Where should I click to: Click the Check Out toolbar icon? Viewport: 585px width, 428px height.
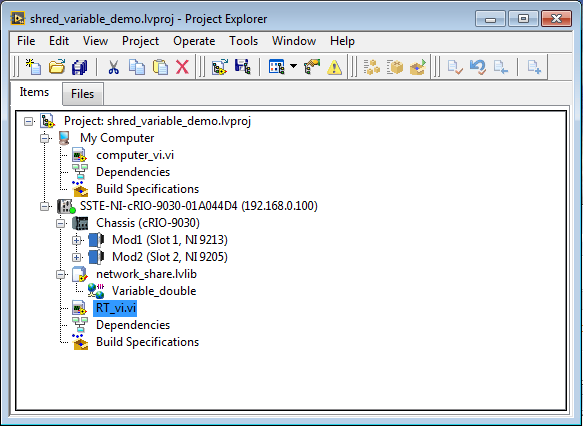click(x=500, y=67)
